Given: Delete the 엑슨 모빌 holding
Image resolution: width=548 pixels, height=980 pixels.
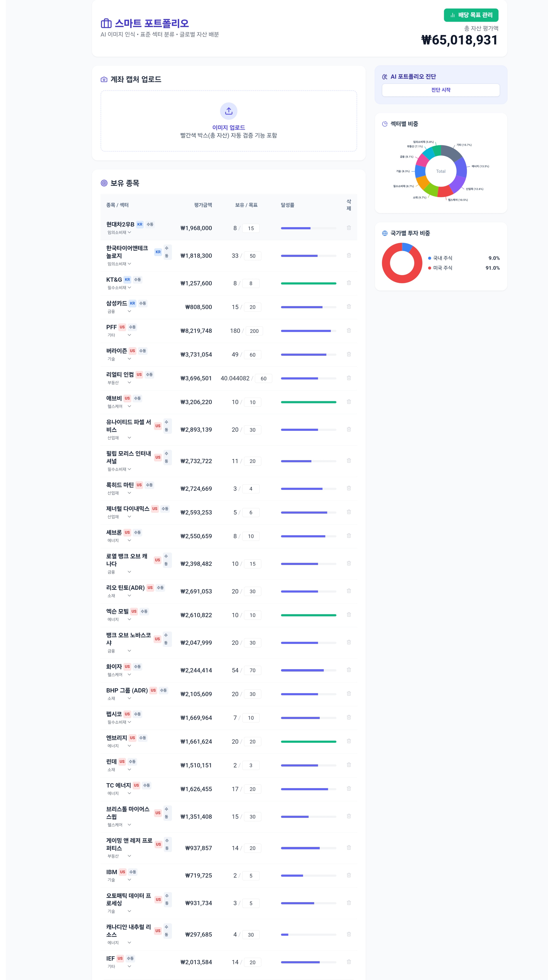Looking at the screenshot, I should tap(349, 615).
